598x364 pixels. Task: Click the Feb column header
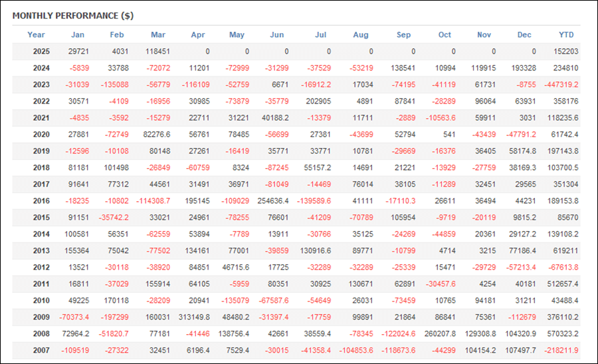[x=117, y=35]
